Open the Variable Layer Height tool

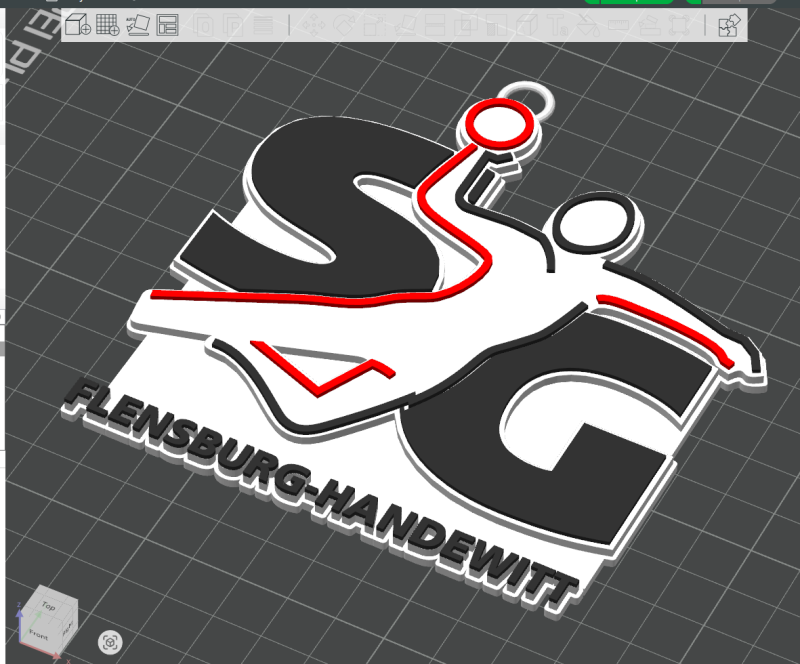point(262,25)
